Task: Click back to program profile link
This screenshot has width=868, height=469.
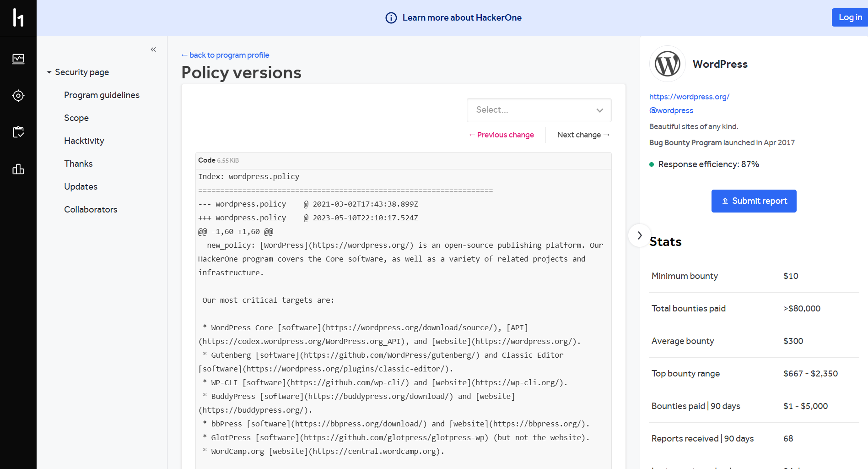Action: click(x=225, y=55)
